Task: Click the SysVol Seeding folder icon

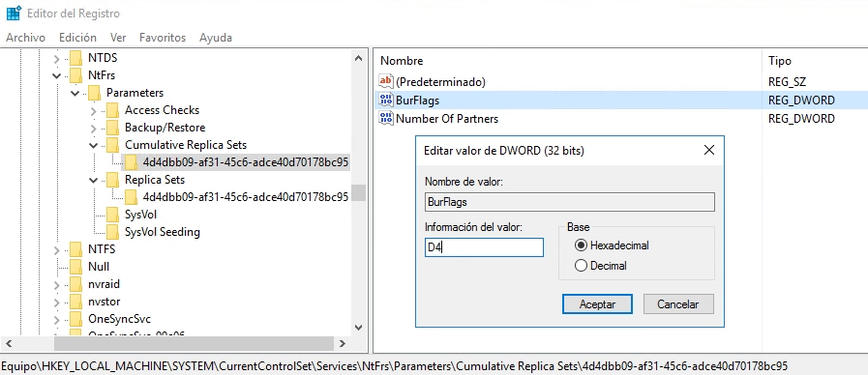Action: point(112,232)
